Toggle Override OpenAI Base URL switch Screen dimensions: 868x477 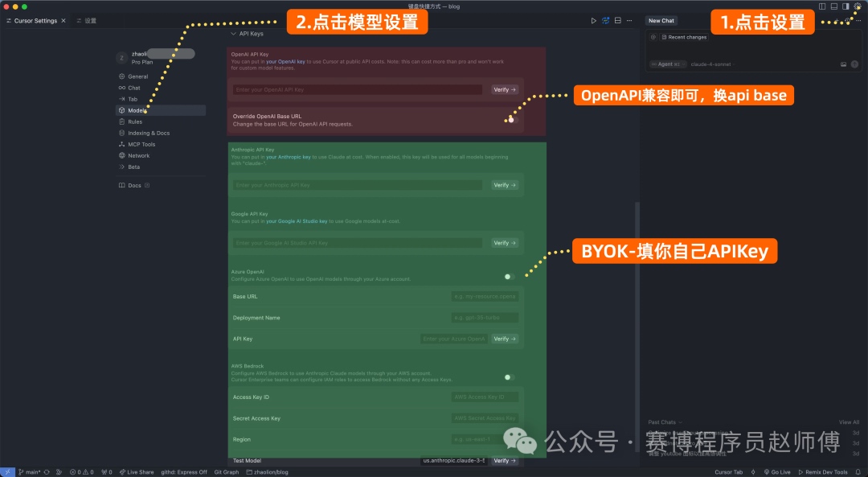tap(510, 120)
